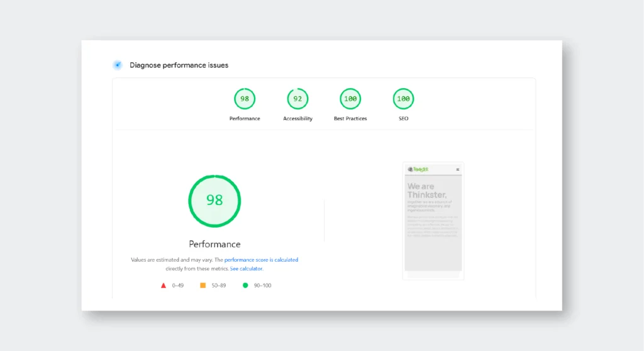Select the small Performance 98 gauge in top row

(x=245, y=99)
